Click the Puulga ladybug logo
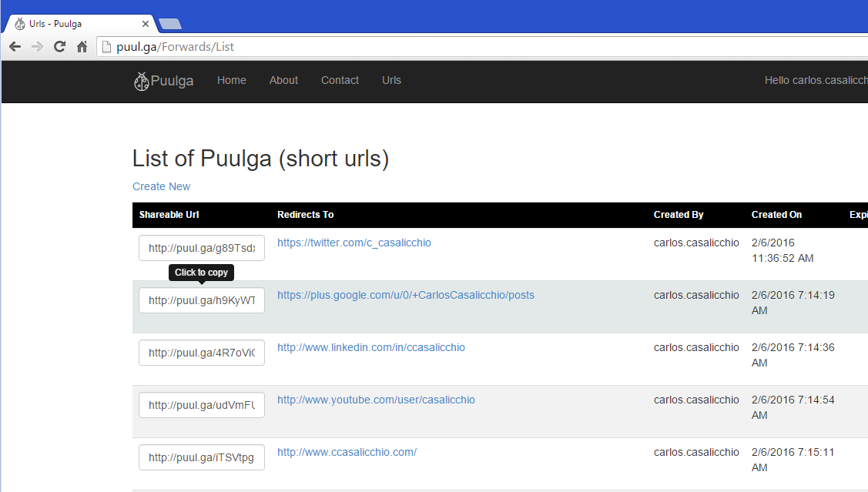Screen dimensions: 868x492 coord(141,81)
